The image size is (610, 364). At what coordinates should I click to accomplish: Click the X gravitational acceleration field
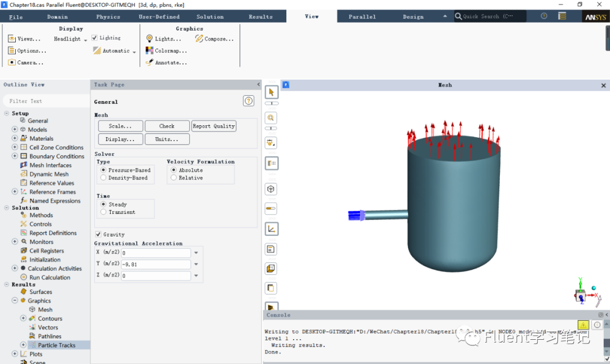click(x=156, y=253)
